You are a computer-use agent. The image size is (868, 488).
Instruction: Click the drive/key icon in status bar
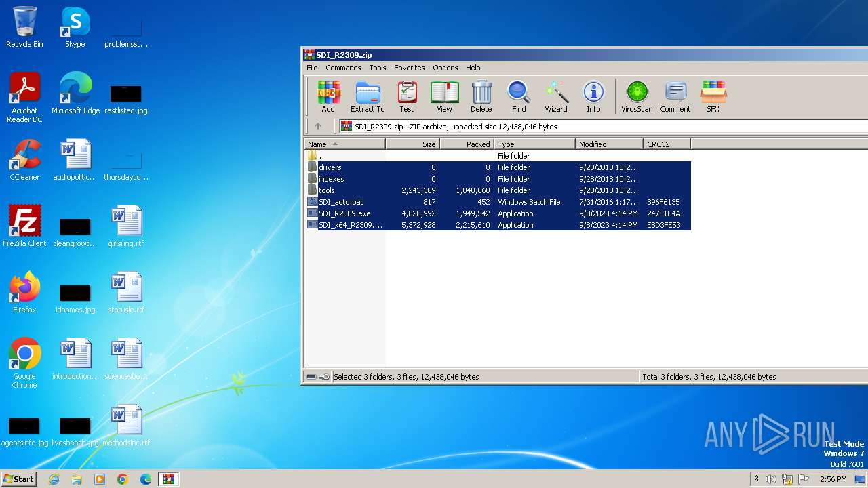(317, 377)
